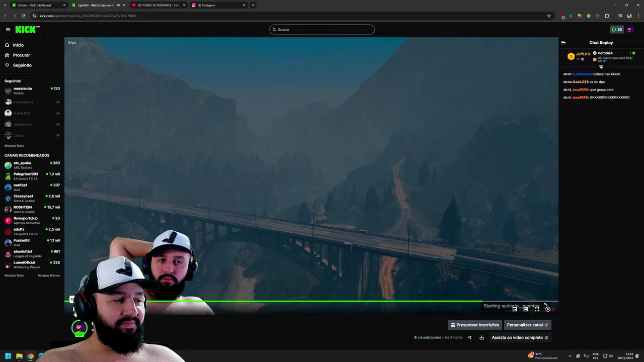Screen dimensions: 644x362
Task: Toggle picture-in-picture mini player
Action: point(515,309)
